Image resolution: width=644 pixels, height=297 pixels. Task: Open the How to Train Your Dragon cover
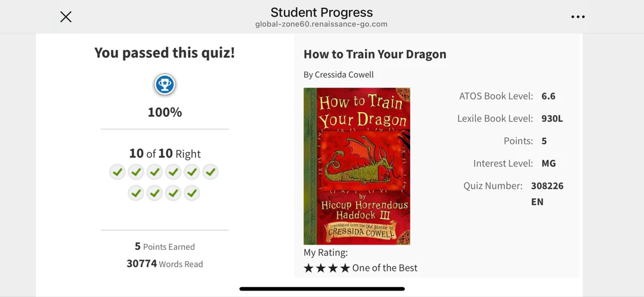pyautogui.click(x=357, y=166)
